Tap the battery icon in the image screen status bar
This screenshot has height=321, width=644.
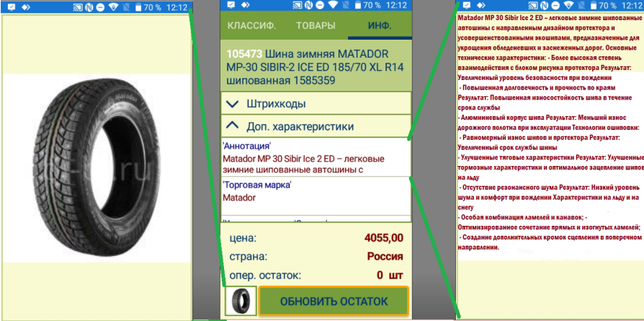[x=138, y=7]
